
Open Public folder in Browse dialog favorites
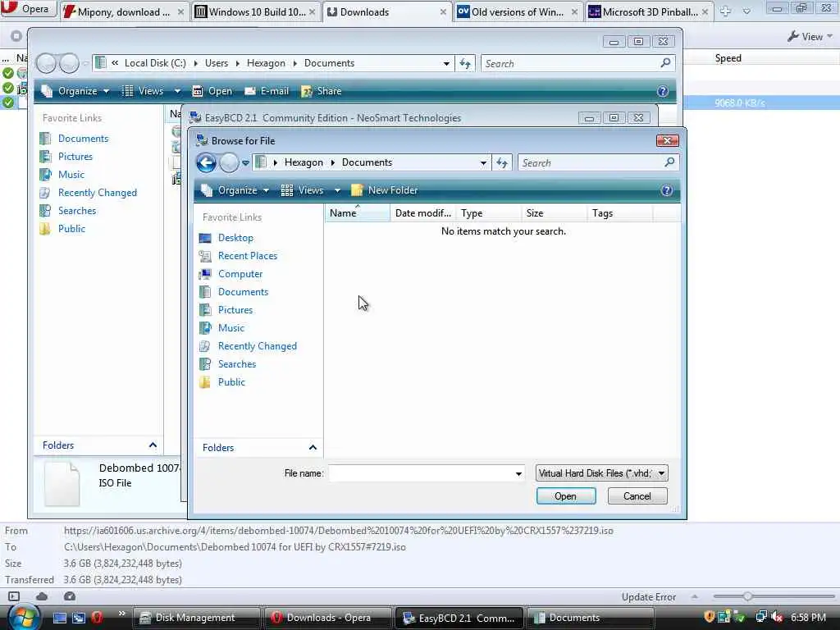pyautogui.click(x=231, y=382)
